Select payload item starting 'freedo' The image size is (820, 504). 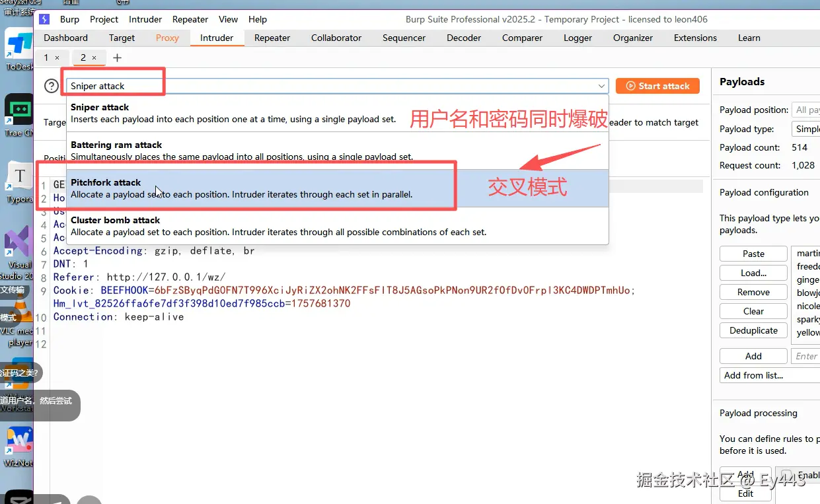[807, 266]
